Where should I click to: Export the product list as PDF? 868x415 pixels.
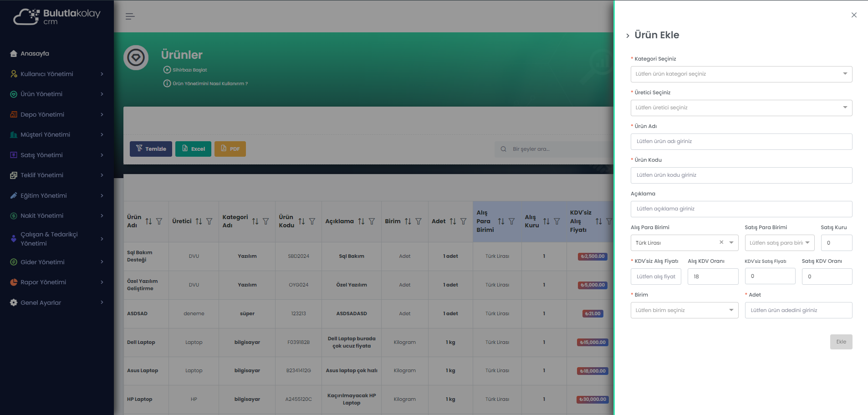(x=230, y=149)
